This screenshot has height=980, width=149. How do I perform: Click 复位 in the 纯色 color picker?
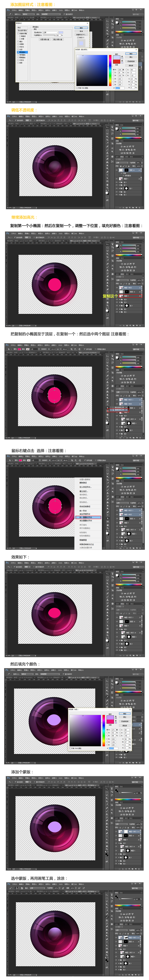click(125, 717)
